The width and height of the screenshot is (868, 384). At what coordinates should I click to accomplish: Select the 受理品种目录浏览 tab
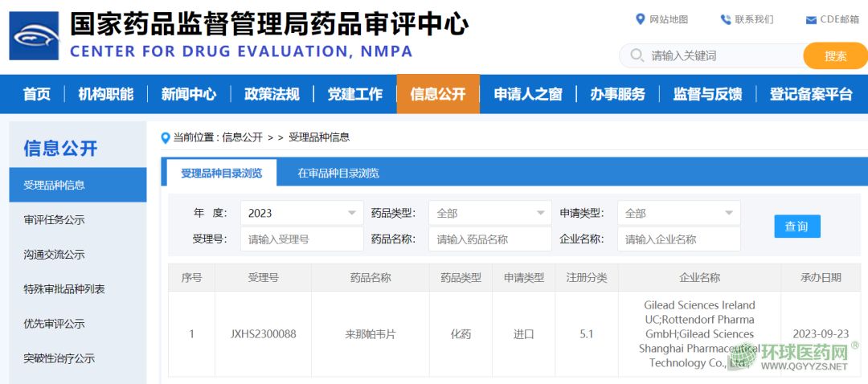(221, 173)
